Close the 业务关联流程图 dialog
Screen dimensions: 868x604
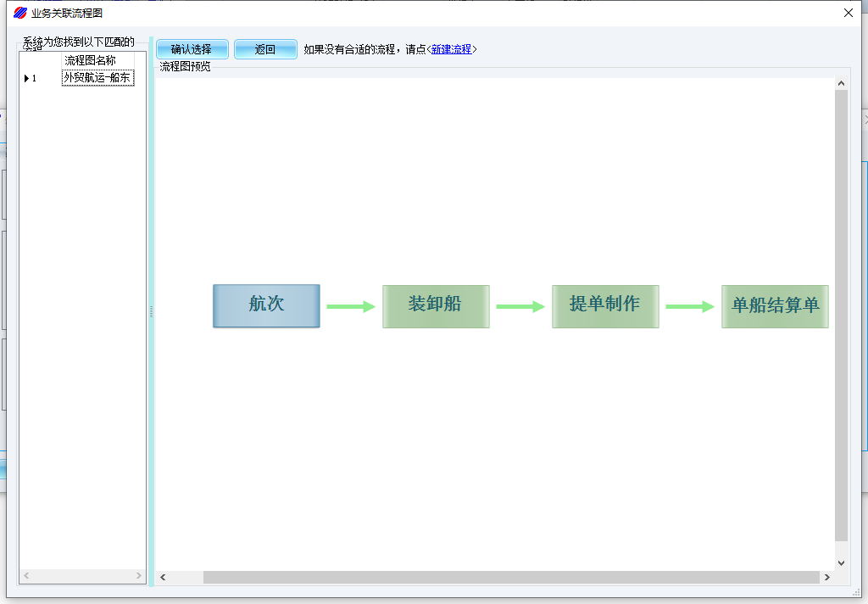tap(848, 13)
